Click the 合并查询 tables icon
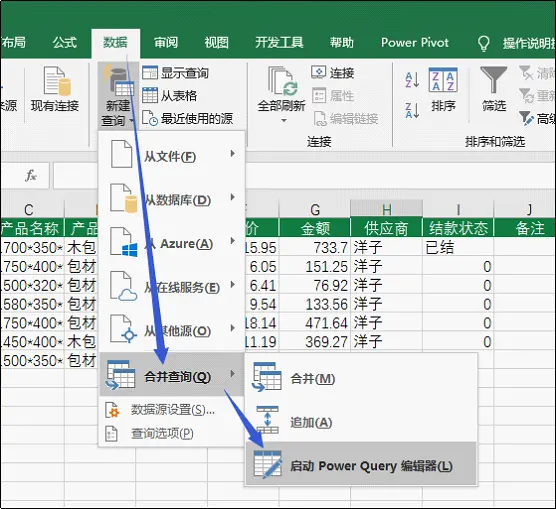 click(120, 375)
